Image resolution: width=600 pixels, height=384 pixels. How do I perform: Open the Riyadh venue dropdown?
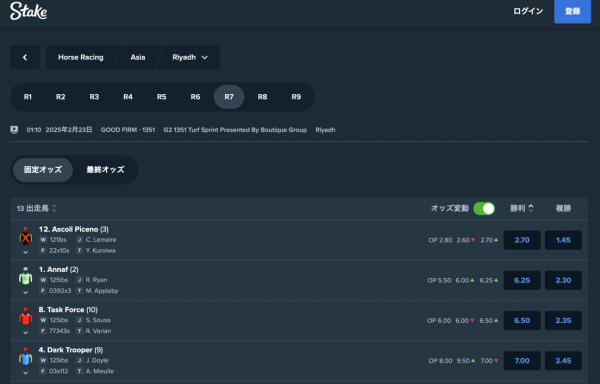click(190, 57)
